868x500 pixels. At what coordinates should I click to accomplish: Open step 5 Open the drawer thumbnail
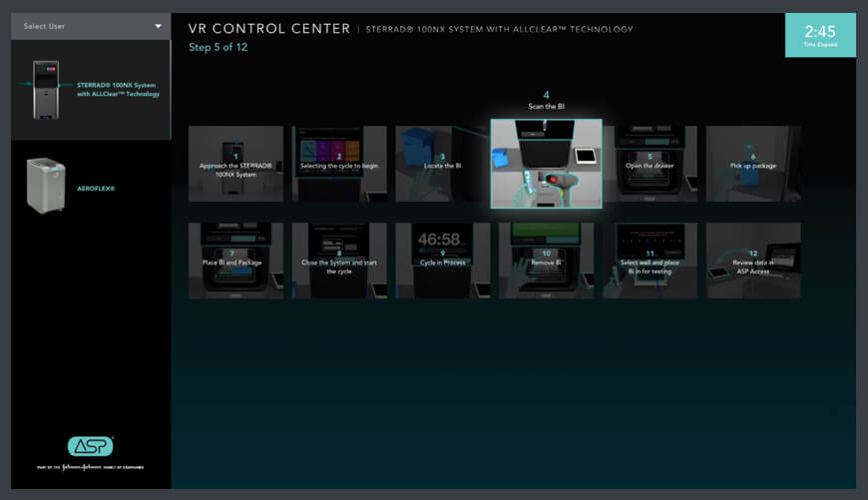pyautogui.click(x=650, y=164)
